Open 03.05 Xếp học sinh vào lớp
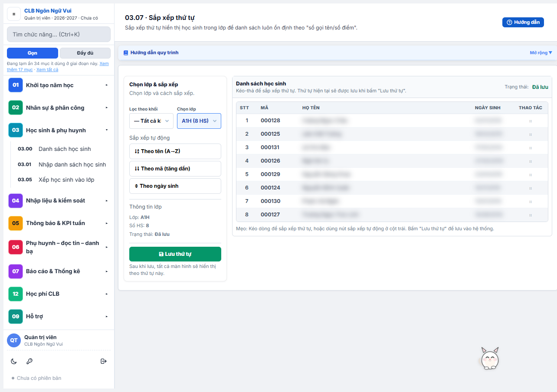This screenshot has width=557, height=392. click(x=62, y=180)
